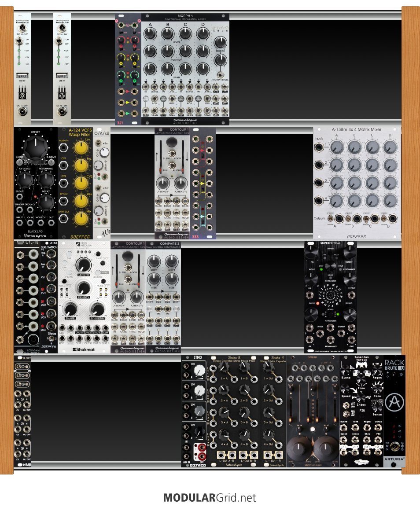
Task: Click the DENSITY knob on Mod Medusa
Action: [84, 287]
